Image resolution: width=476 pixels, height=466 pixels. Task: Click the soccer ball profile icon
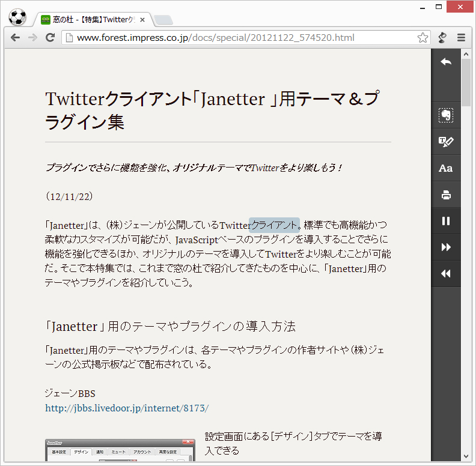[17, 17]
